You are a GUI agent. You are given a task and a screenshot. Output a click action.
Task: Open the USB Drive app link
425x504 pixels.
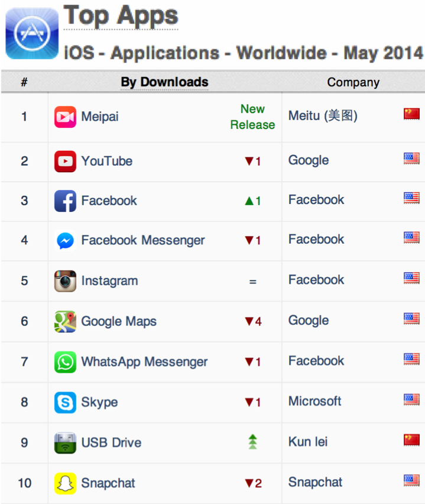click(x=111, y=443)
